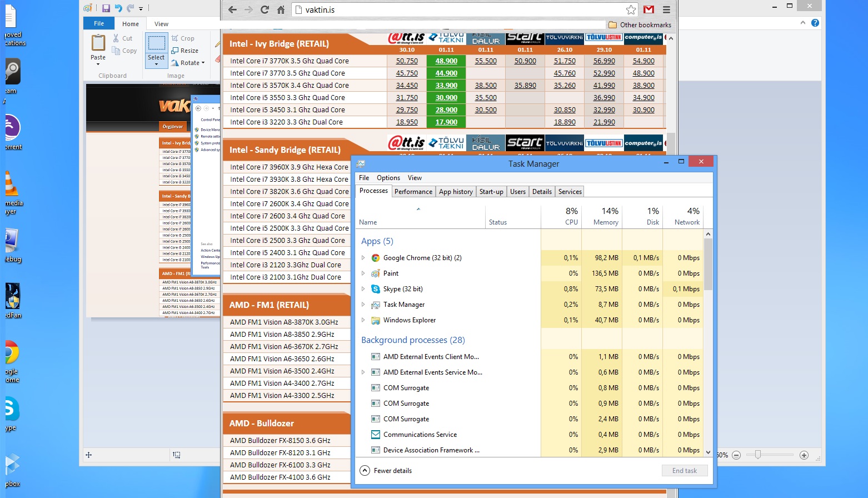
Task: Click the Paint zoom slider handle
Action: (757, 455)
